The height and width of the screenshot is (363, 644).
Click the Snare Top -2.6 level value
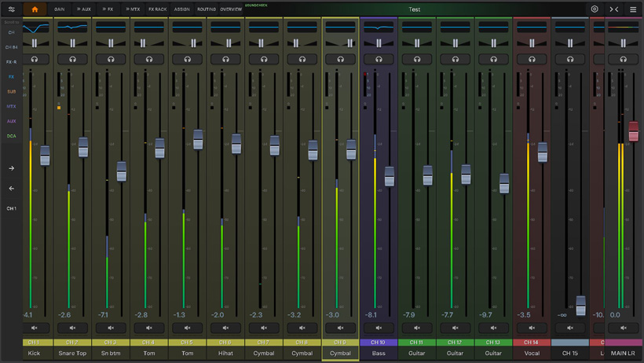64,315
